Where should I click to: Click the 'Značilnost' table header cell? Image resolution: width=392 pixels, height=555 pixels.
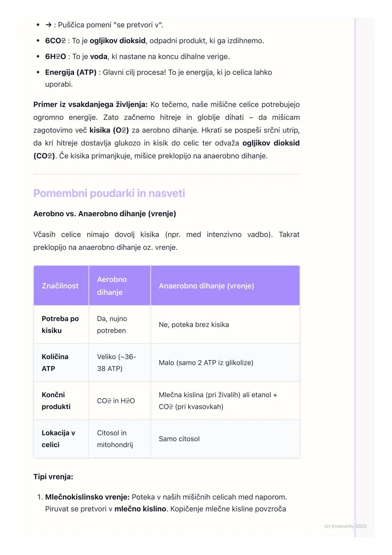tap(60, 286)
